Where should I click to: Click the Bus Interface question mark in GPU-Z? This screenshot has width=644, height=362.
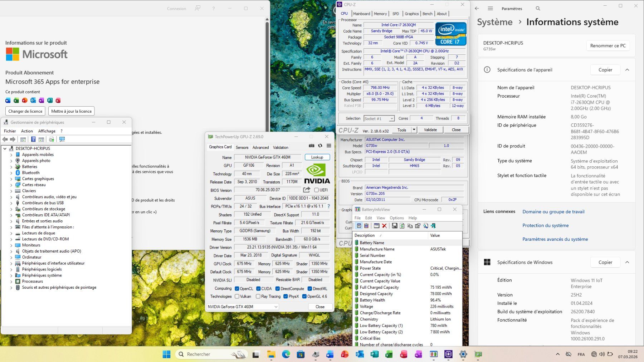(329, 206)
